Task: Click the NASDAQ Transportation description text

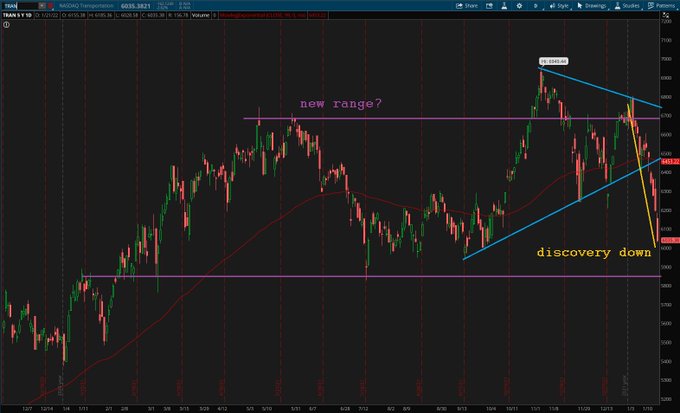Action: tap(86, 6)
